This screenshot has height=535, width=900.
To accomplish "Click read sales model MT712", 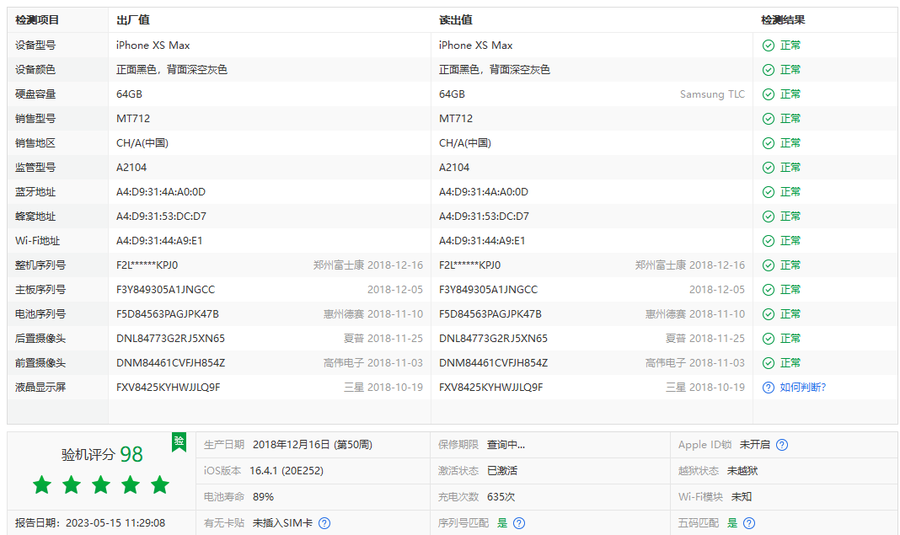I will click(456, 119).
